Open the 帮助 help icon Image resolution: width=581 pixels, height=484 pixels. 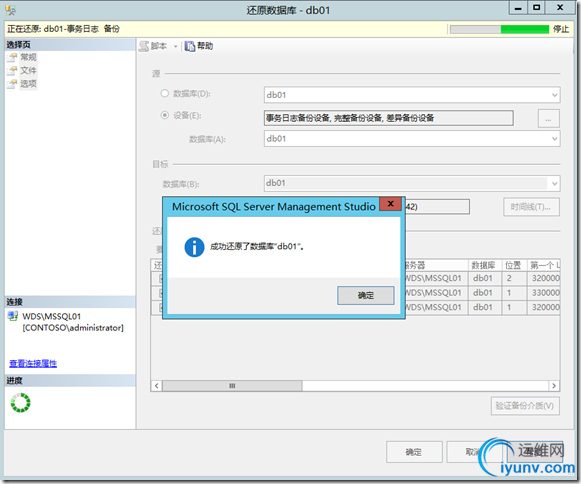190,46
